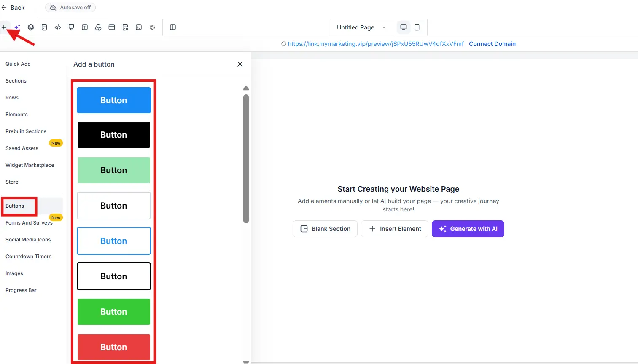Open Images category
Viewport: 638px width, 364px height.
pos(14,273)
